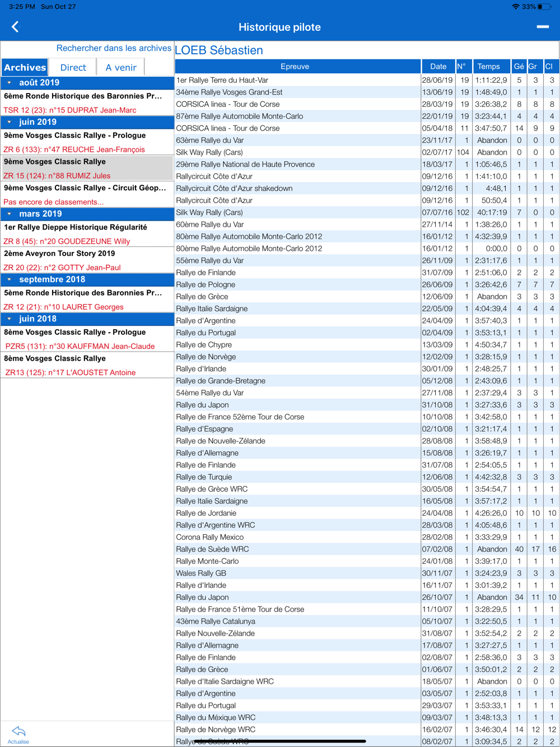Sort by the Gr column header
The image size is (560, 747).
pyautogui.click(x=535, y=67)
